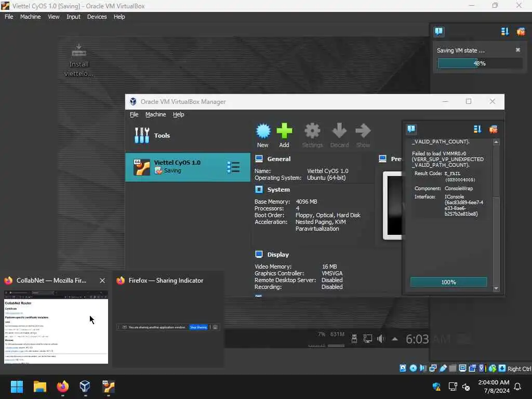The height and width of the screenshot is (399, 532).
Task: Click scroll-up arrow in Manager notification panel
Action: pos(496,142)
